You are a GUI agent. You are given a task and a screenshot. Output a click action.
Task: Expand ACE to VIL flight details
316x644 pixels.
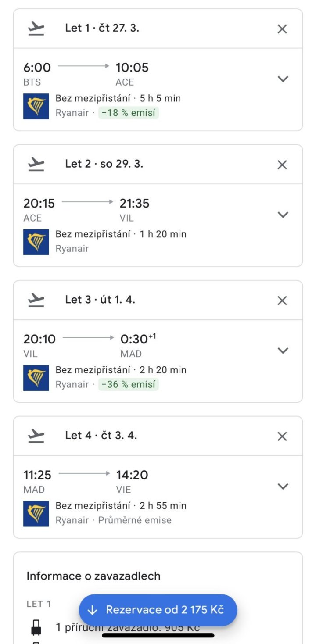[x=283, y=215]
